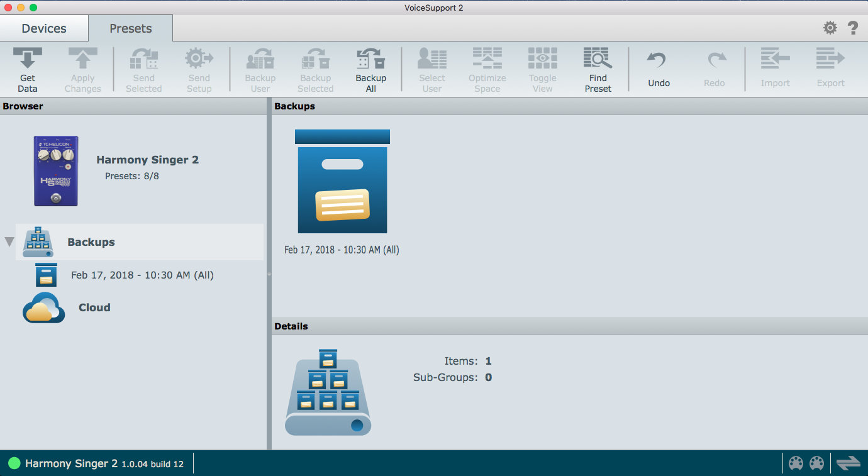Click the Toggle View toolbar icon

(x=543, y=70)
